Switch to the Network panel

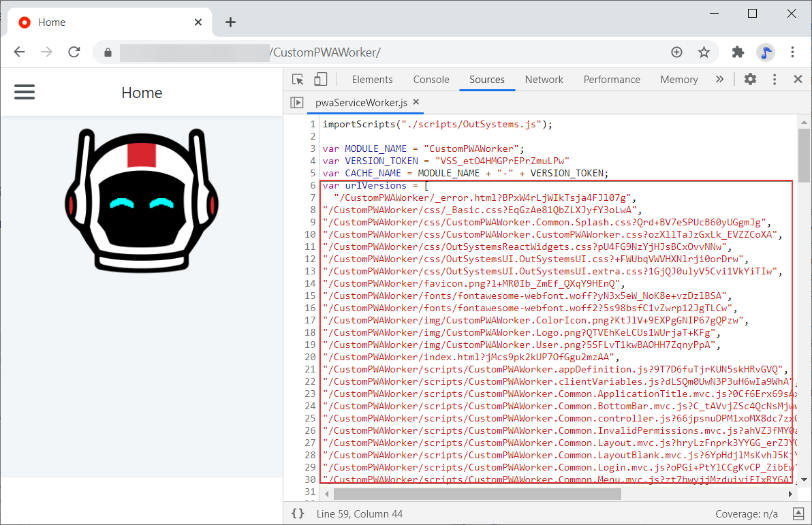coord(544,79)
